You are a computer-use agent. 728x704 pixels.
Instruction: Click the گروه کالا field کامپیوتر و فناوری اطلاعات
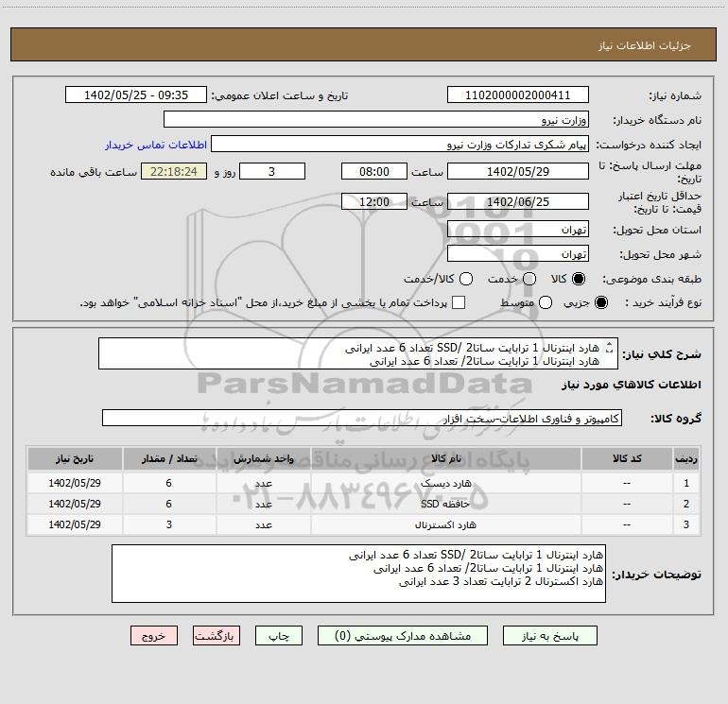[362, 418]
